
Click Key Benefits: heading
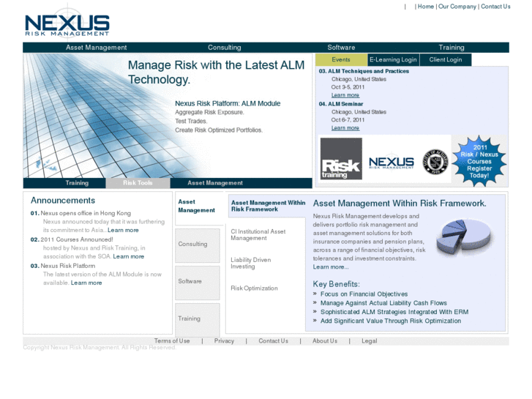click(x=336, y=284)
